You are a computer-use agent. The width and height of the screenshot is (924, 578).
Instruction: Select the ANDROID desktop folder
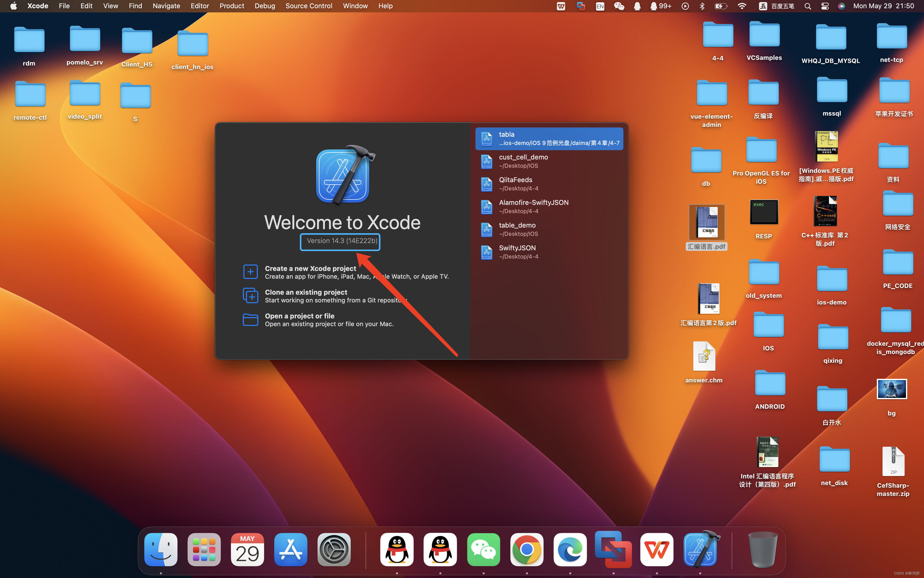[770, 390]
